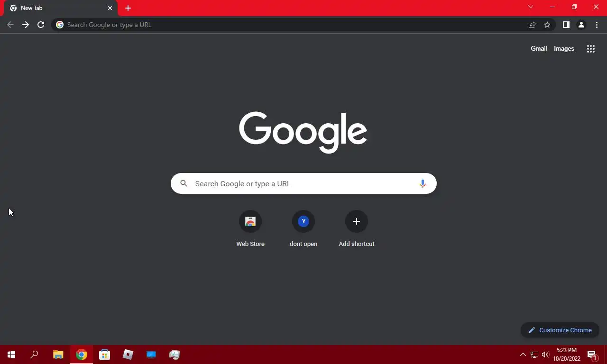Open the blue monitor app in taskbar
607x364 pixels.
pos(151,355)
